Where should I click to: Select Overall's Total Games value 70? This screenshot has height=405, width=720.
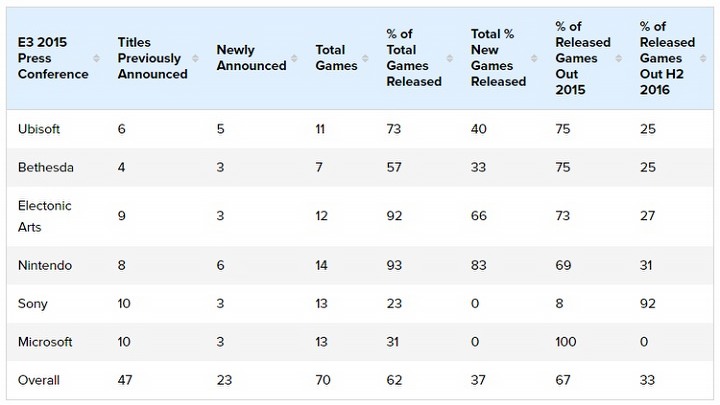[323, 380]
